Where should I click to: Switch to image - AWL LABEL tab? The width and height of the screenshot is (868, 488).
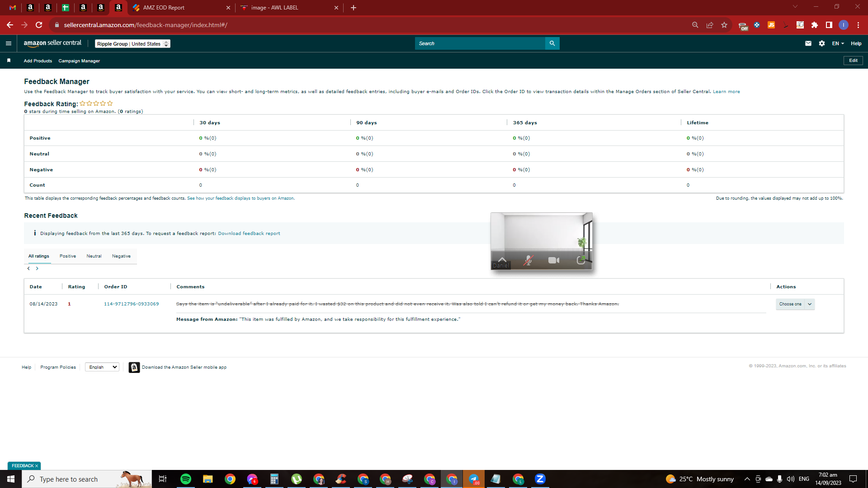tap(290, 8)
